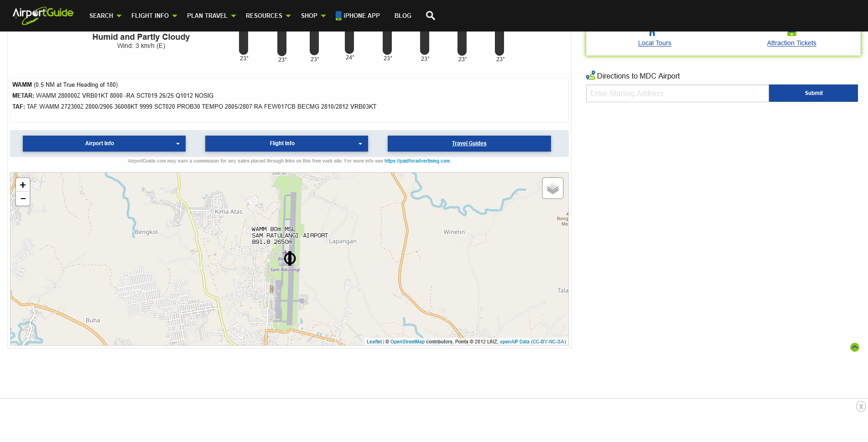Image resolution: width=868 pixels, height=442 pixels.
Task: Click the iPHONE APP menu item
Action: 358,16
